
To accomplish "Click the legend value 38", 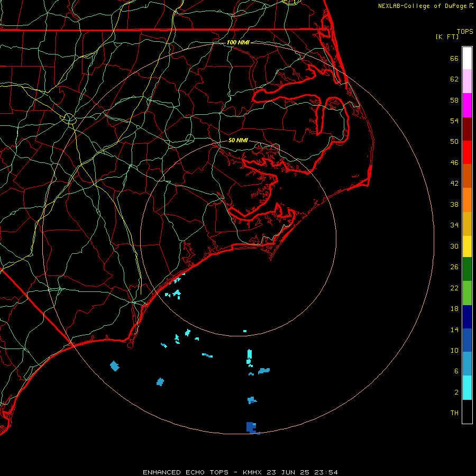I will click(x=454, y=205).
